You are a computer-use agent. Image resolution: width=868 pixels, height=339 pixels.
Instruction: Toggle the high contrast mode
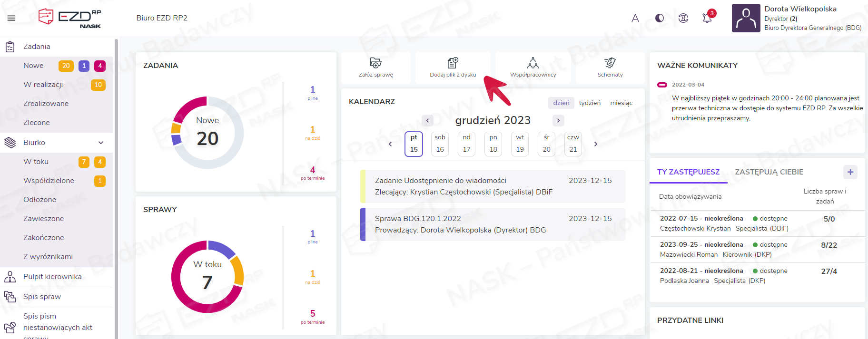[x=660, y=18]
